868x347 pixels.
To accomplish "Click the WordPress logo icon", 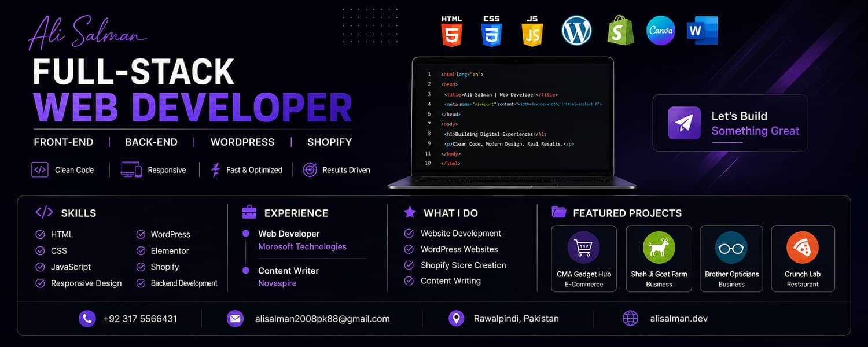I will [576, 31].
